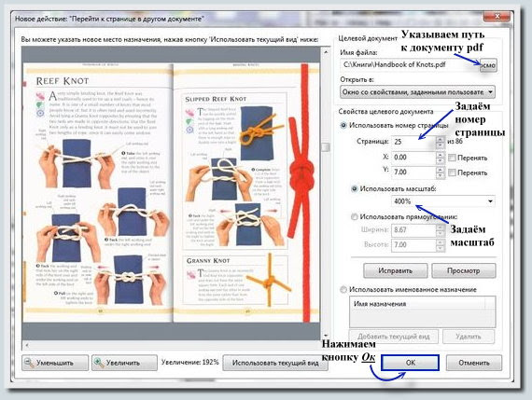Click the Уменьшить zoom out button
This screenshot has width=532, height=400.
(55, 363)
